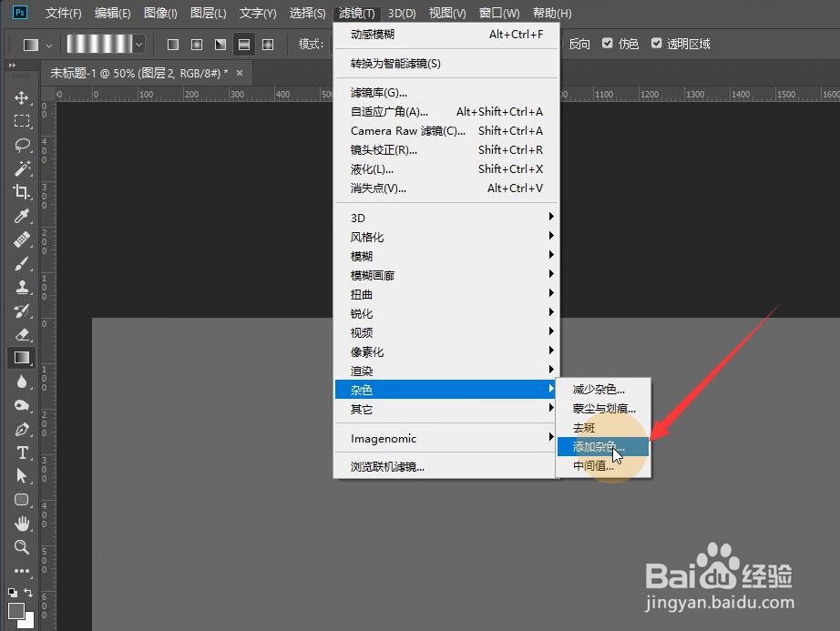
Task: Select the Move tool
Action: pyautogui.click(x=22, y=98)
